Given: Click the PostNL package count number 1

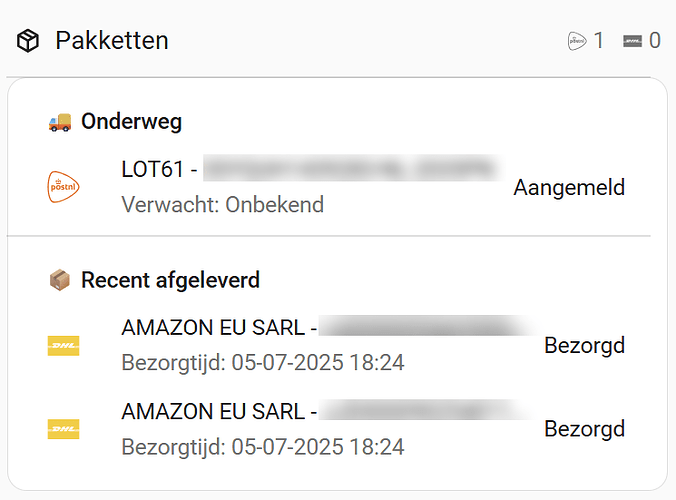Looking at the screenshot, I should coord(599,41).
